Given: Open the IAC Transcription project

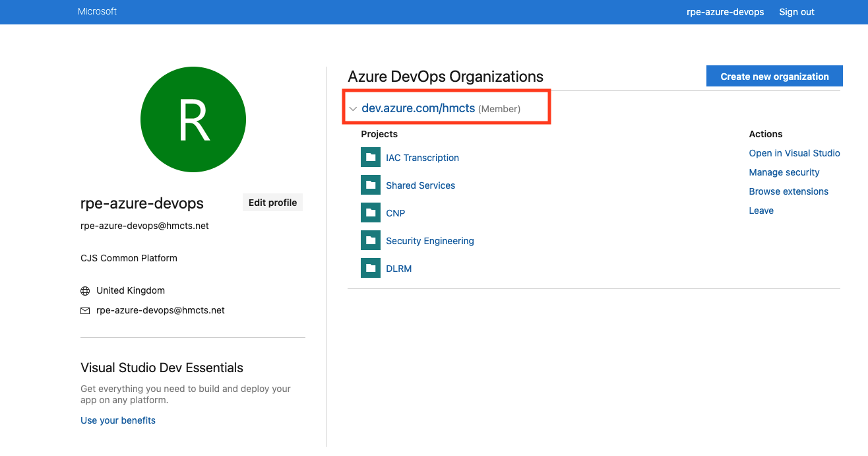Looking at the screenshot, I should click(422, 158).
